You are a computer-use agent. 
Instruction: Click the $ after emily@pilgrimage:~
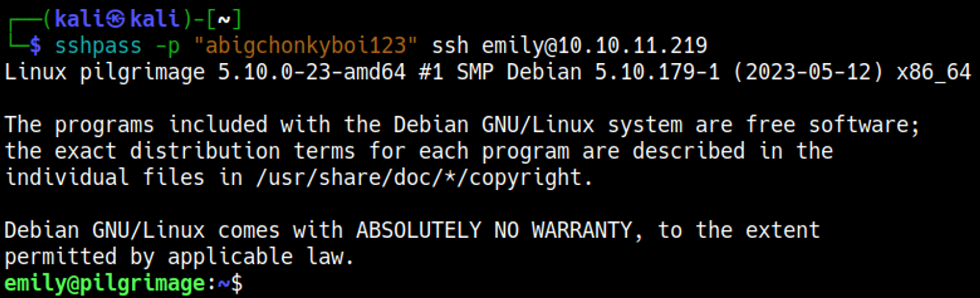click(236, 283)
